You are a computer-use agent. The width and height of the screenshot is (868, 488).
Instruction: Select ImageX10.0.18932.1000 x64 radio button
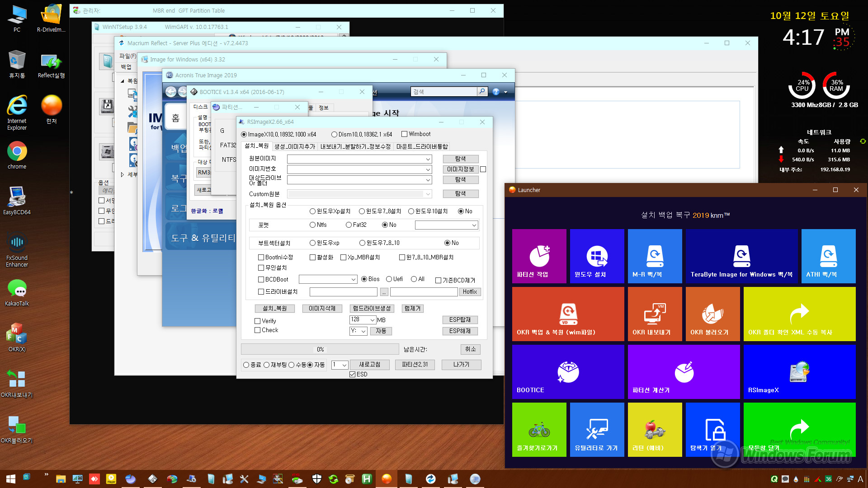click(x=244, y=134)
